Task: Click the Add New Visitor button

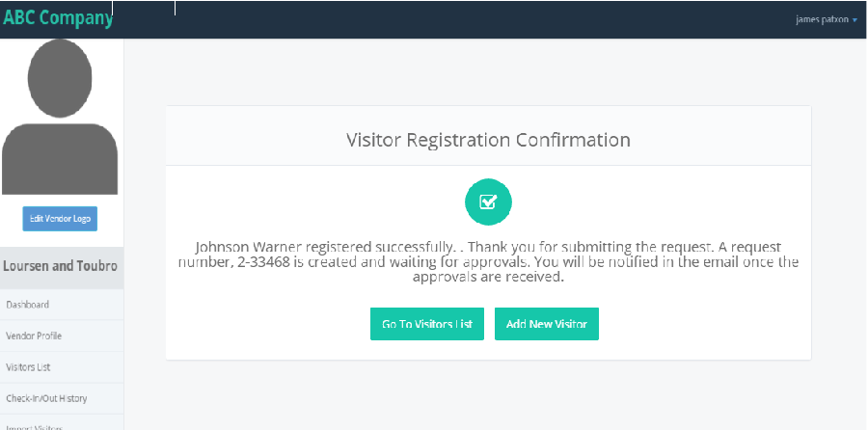Action: 547,324
